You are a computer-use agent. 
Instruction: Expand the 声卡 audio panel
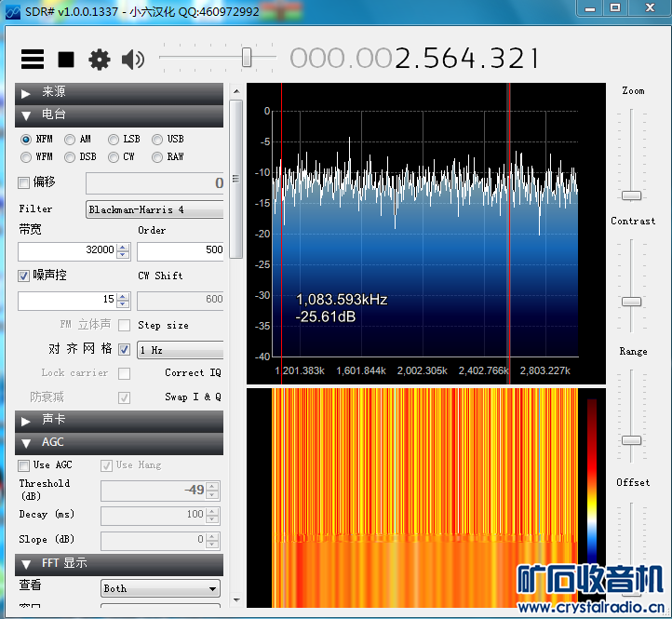(119, 421)
